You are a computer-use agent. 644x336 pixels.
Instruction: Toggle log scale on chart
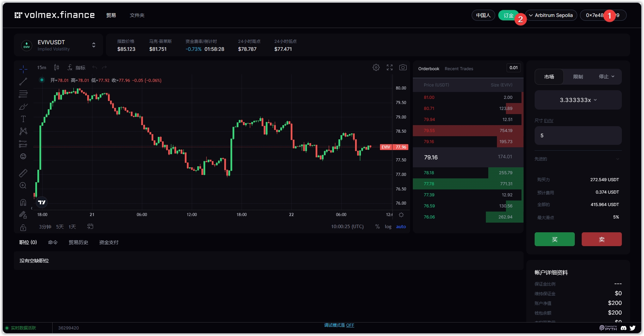tap(388, 227)
